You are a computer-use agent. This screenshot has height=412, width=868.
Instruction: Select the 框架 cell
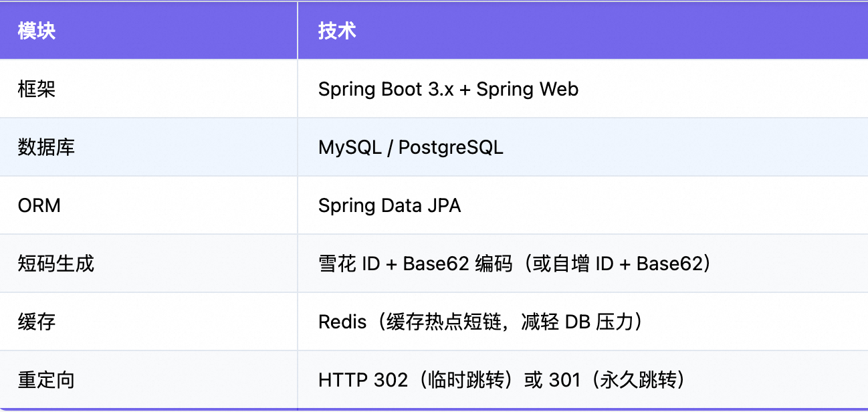[148, 89]
